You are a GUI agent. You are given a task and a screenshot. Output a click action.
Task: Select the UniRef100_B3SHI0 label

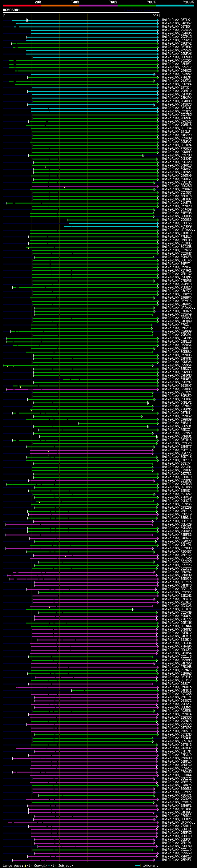click(x=176, y=640)
